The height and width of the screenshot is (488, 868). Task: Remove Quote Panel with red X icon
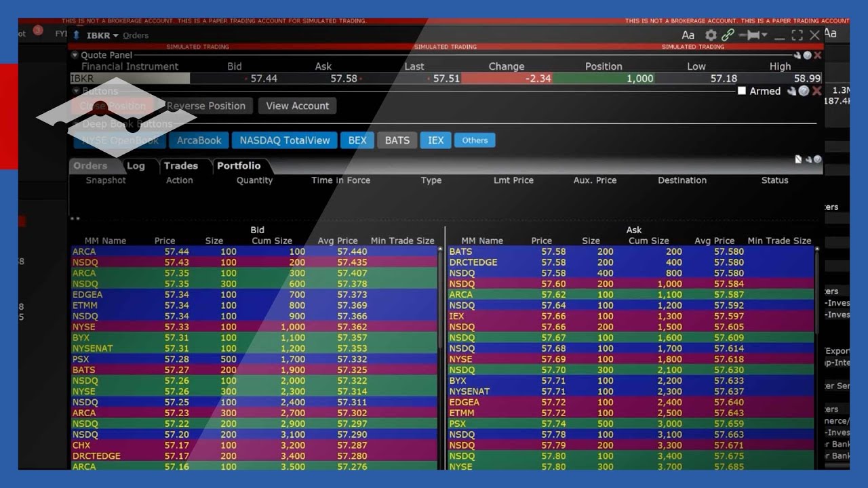point(818,56)
